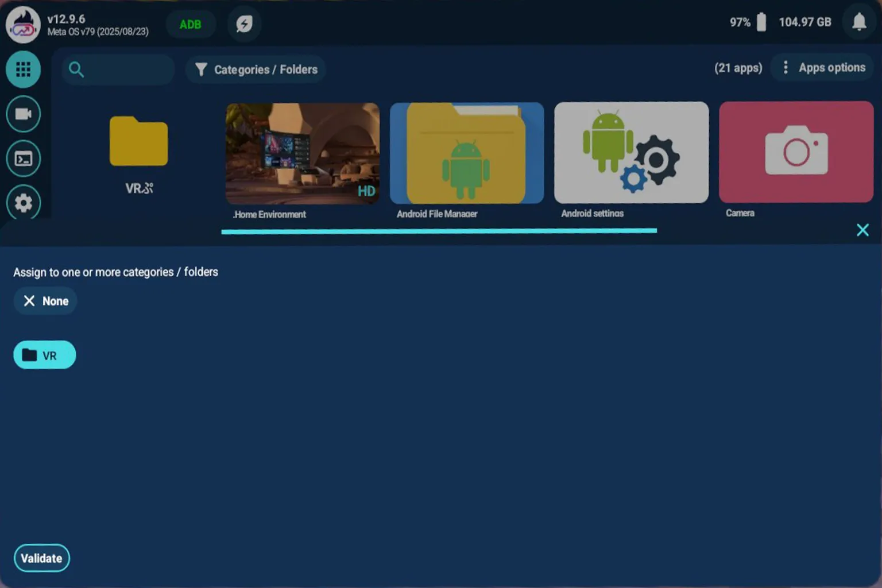882x588 pixels.
Task: Open notifications with the bell icon
Action: point(859,22)
